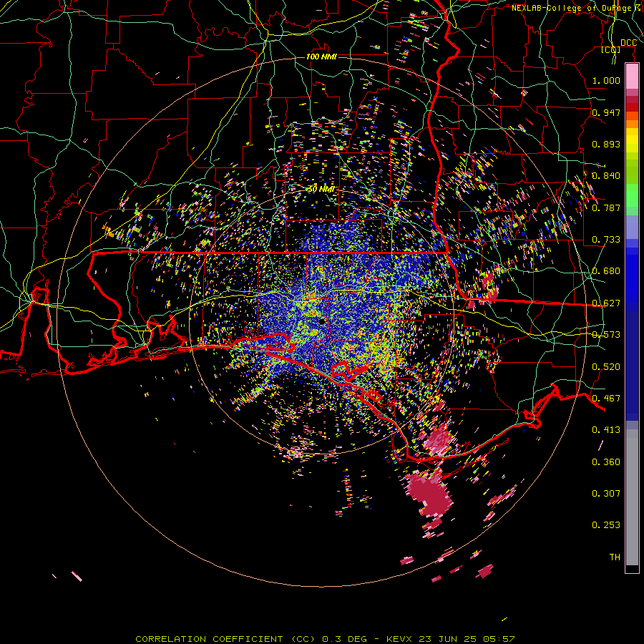Select the "0.627" value on color scale
The height and width of the screenshot is (644, 644).
click(606, 303)
